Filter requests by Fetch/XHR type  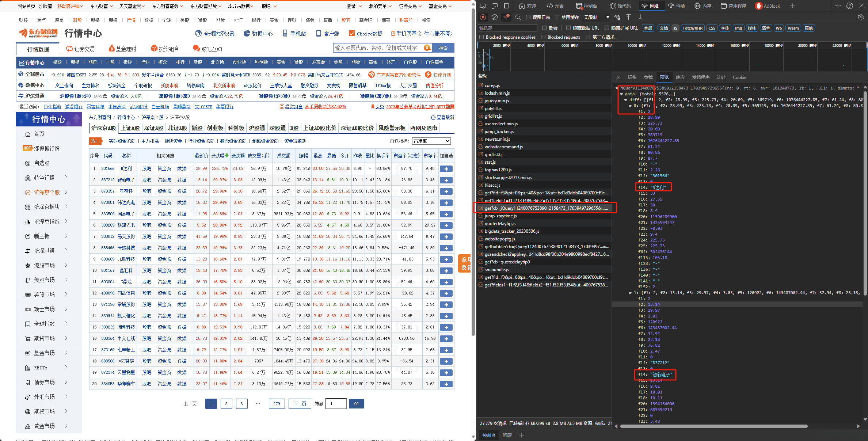(x=692, y=28)
